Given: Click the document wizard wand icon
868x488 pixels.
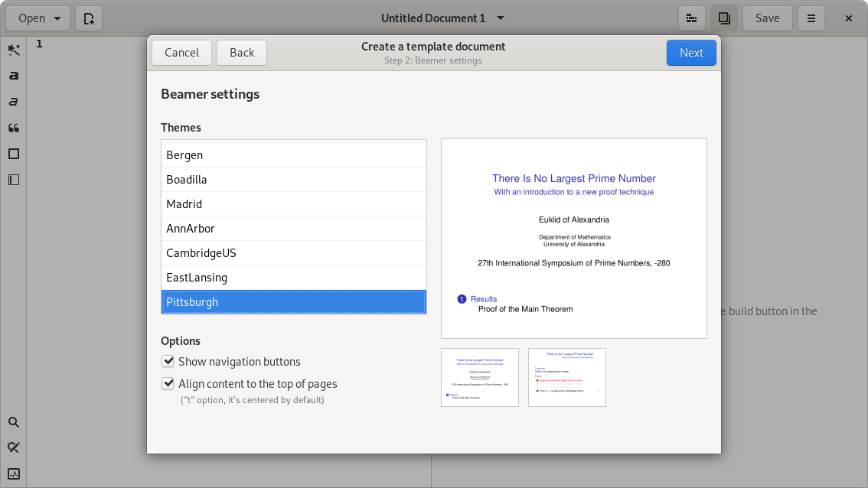Looking at the screenshot, I should coord(13,50).
